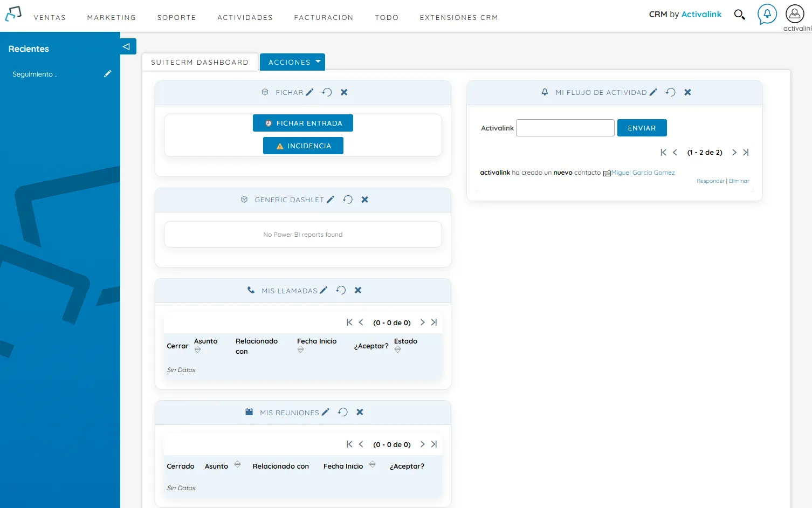Go to last page in the activity stream
Screen dimensions: 812x508
[746, 153]
